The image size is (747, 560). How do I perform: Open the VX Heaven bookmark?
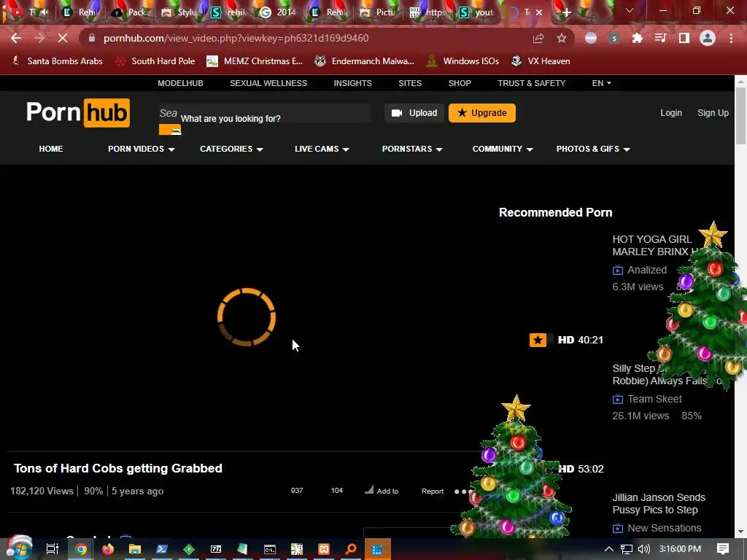(541, 61)
